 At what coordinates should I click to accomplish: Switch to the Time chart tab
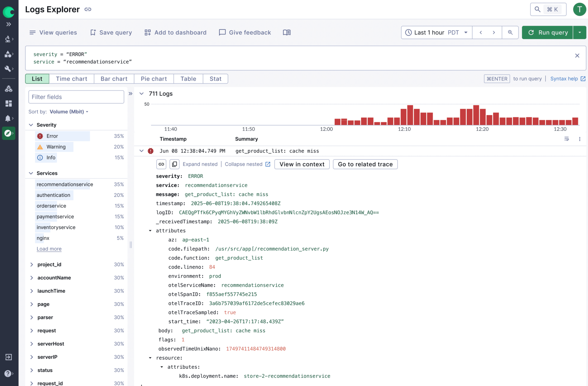[71, 79]
